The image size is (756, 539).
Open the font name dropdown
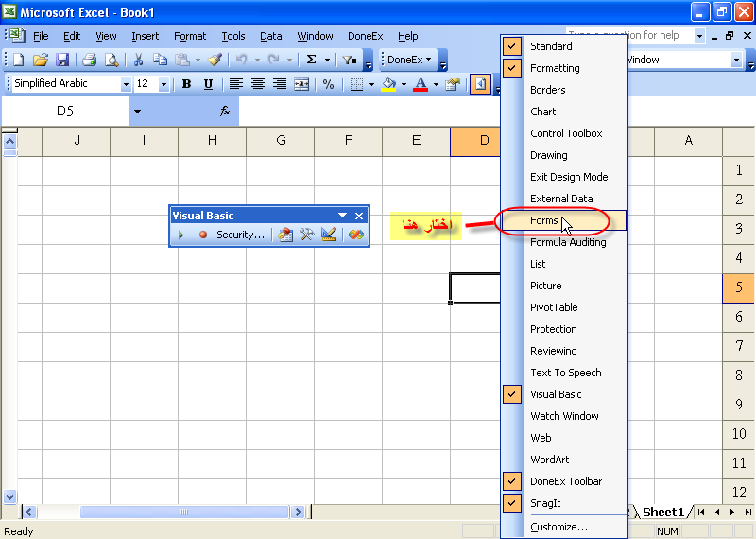click(126, 84)
